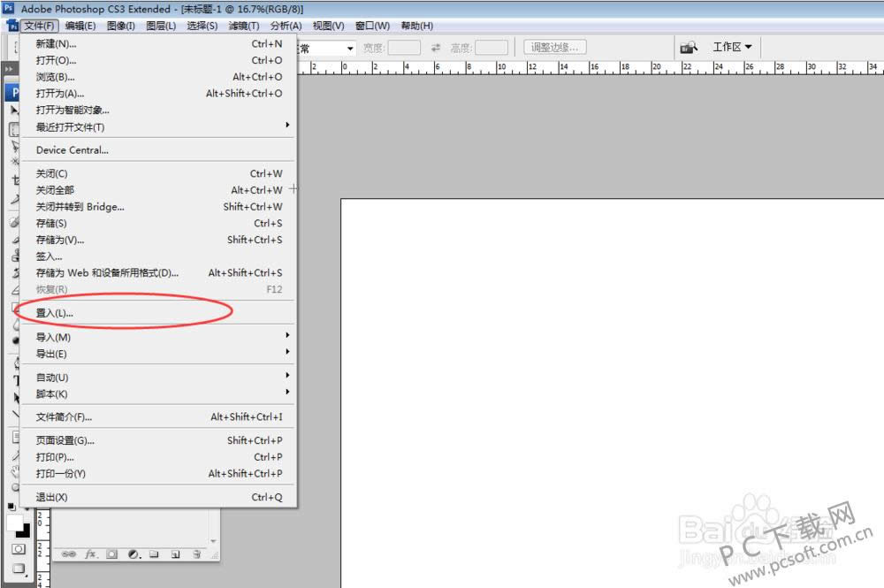Create new adjustment layer icon
Screen dimensions: 884x588
[133, 554]
